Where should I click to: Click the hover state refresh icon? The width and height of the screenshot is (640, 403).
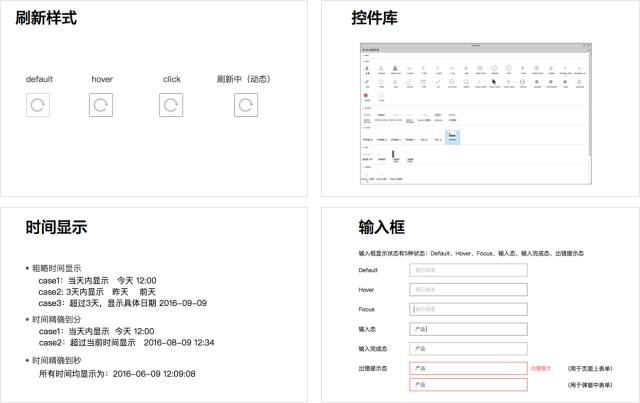pyautogui.click(x=101, y=104)
